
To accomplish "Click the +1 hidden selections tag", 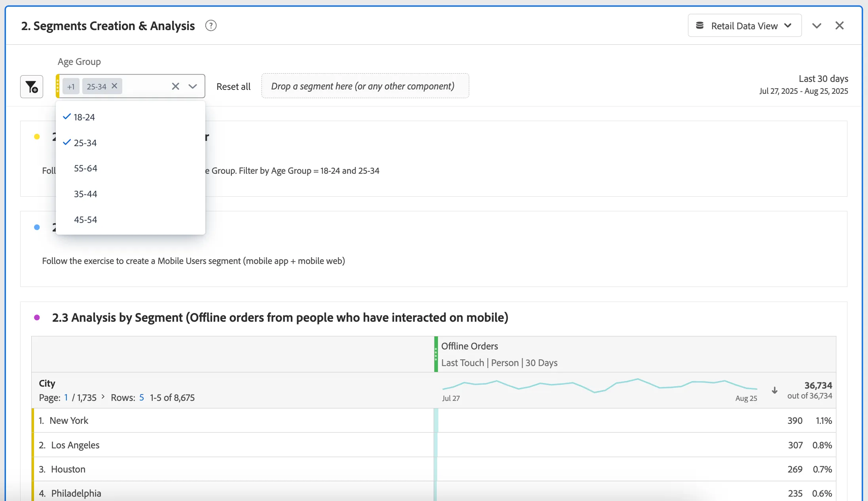I will [71, 86].
